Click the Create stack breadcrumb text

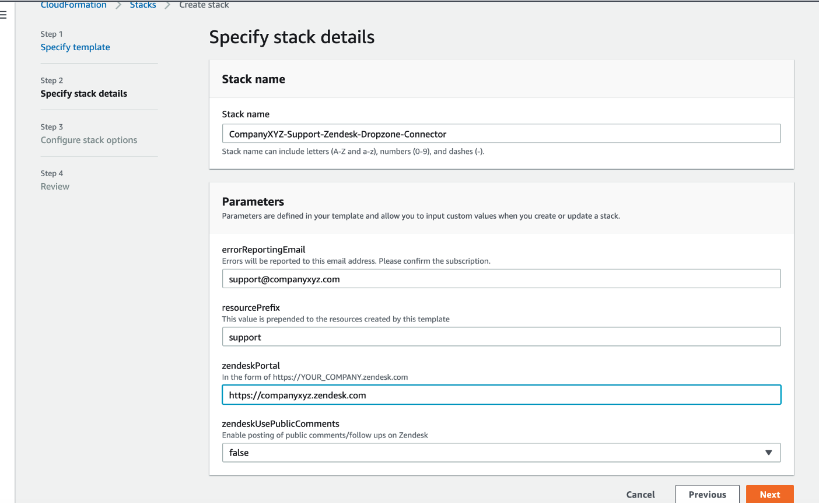[x=204, y=5]
